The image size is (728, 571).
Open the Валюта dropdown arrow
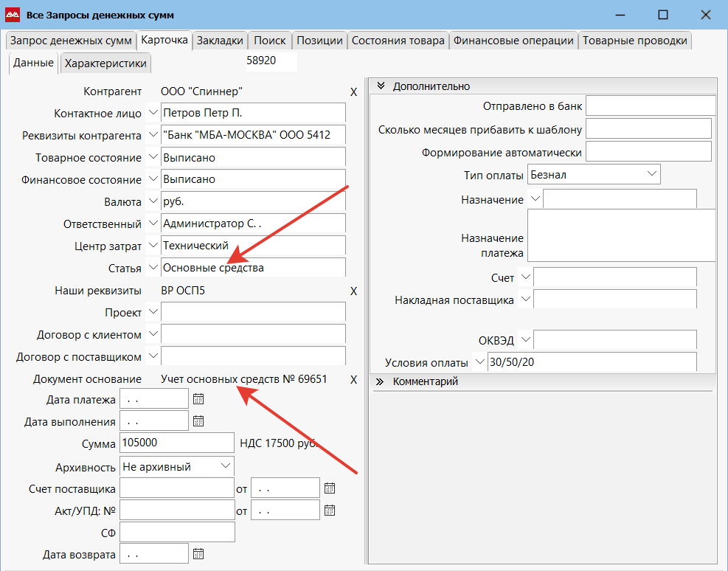pyautogui.click(x=153, y=201)
